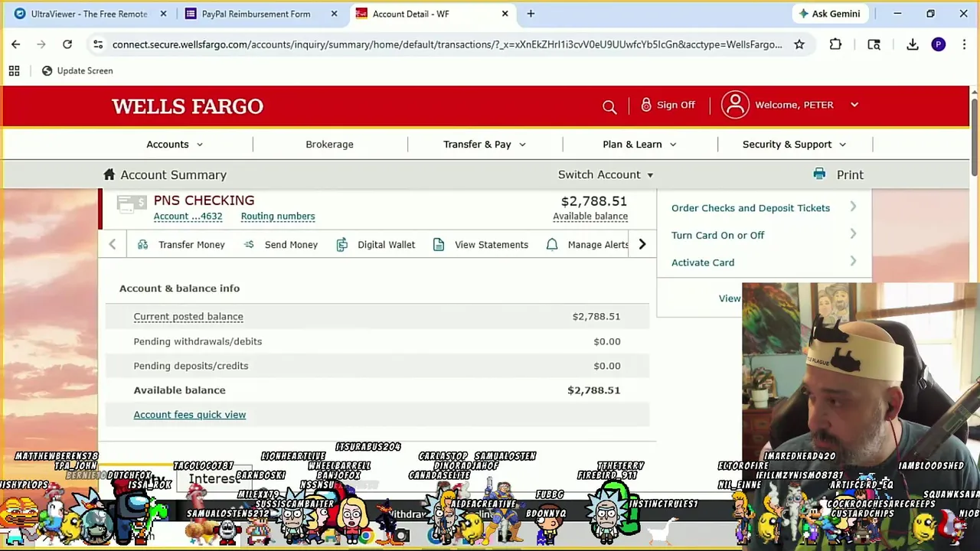Viewport: 980px width, 551px height.
Task: Expand the Transfer & Pay menu
Action: point(485,144)
